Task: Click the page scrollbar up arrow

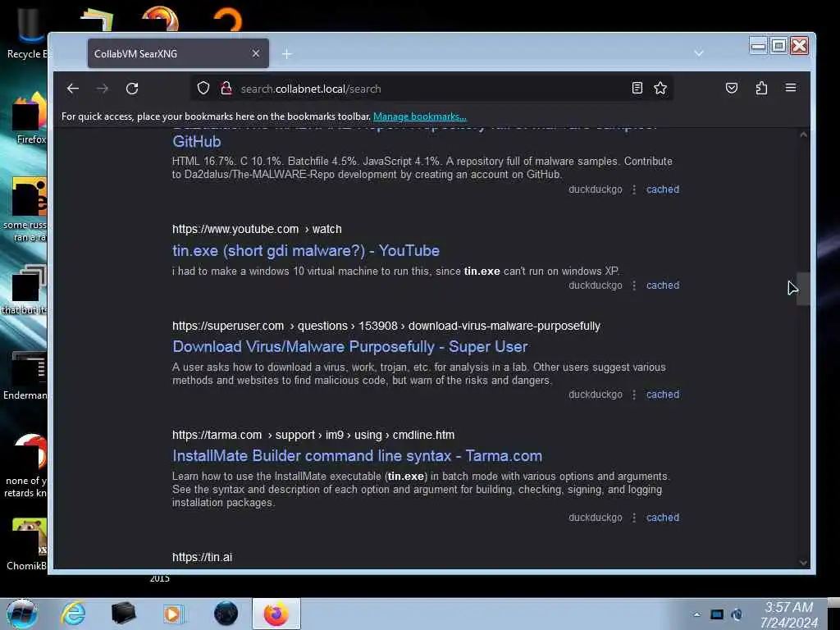Action: (x=803, y=135)
